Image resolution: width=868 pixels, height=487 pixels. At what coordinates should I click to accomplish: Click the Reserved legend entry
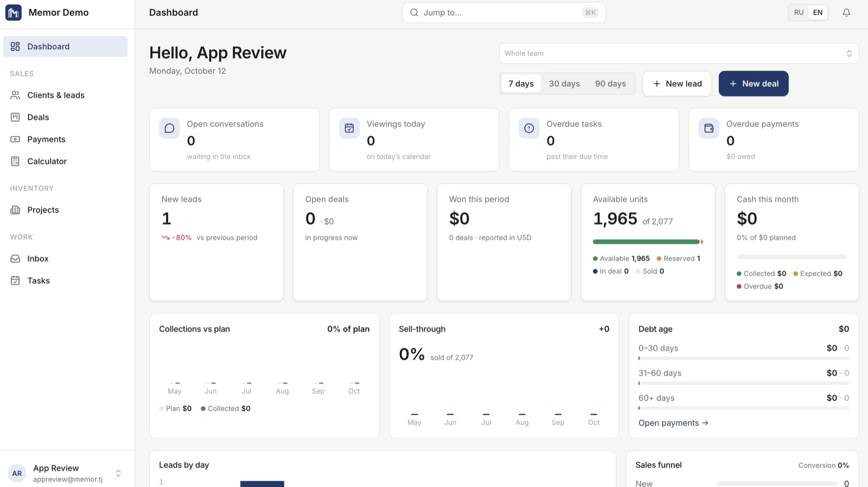[x=678, y=259]
